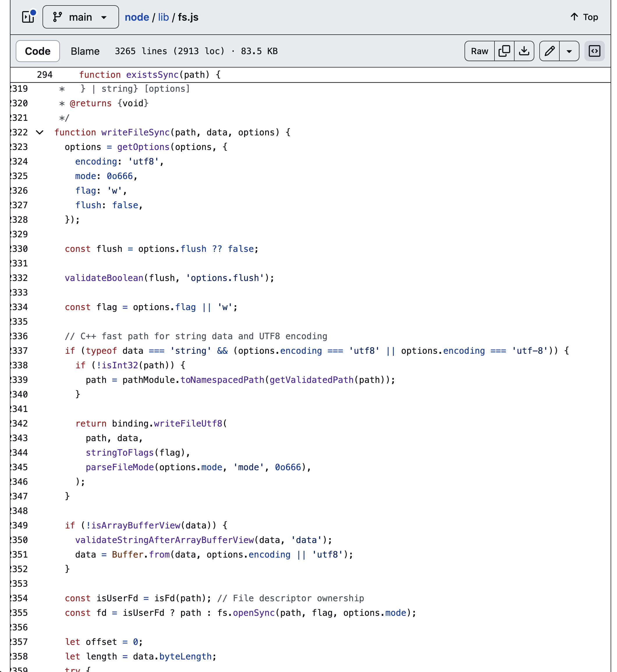The image size is (617, 672).
Task: Click the edit file pencil icon
Action: (549, 51)
